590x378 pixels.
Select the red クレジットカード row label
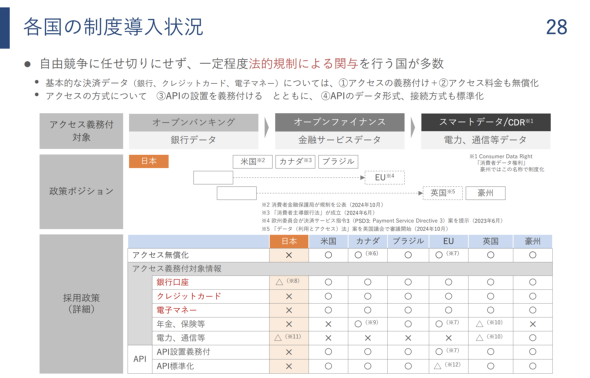click(x=189, y=296)
